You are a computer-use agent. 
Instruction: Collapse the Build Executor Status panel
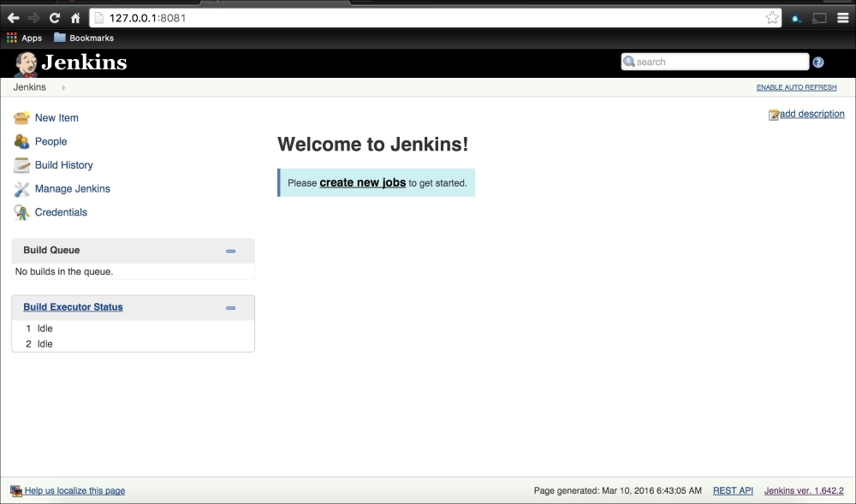[230, 307]
